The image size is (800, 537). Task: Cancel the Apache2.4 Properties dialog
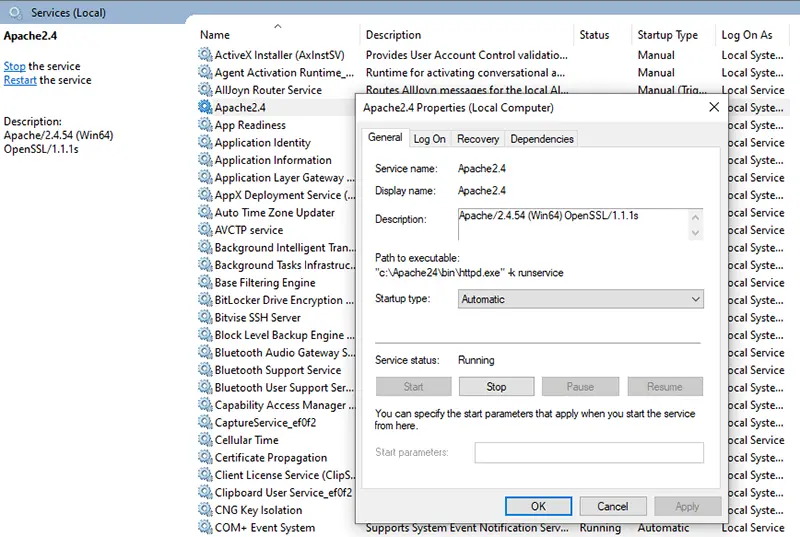[613, 506]
